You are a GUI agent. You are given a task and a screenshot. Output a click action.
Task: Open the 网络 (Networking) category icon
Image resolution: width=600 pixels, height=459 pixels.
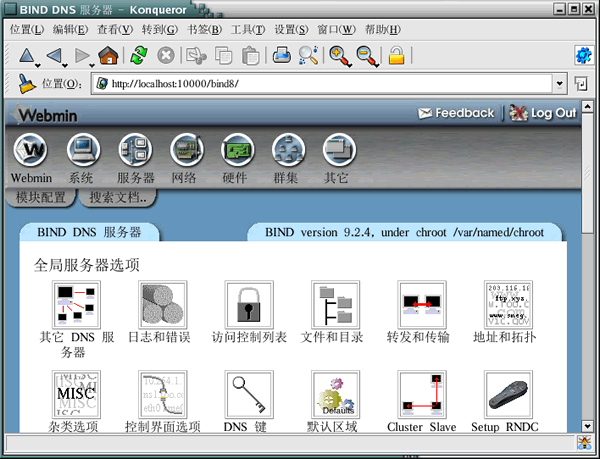(x=187, y=150)
